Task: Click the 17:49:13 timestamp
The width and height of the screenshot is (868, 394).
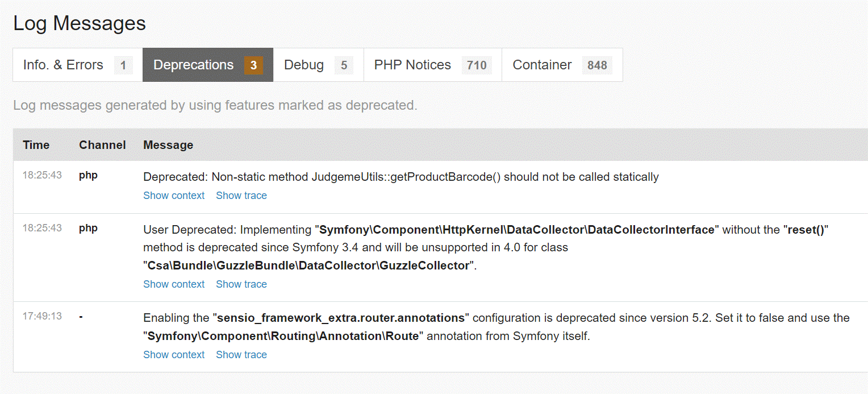Action: tap(42, 316)
